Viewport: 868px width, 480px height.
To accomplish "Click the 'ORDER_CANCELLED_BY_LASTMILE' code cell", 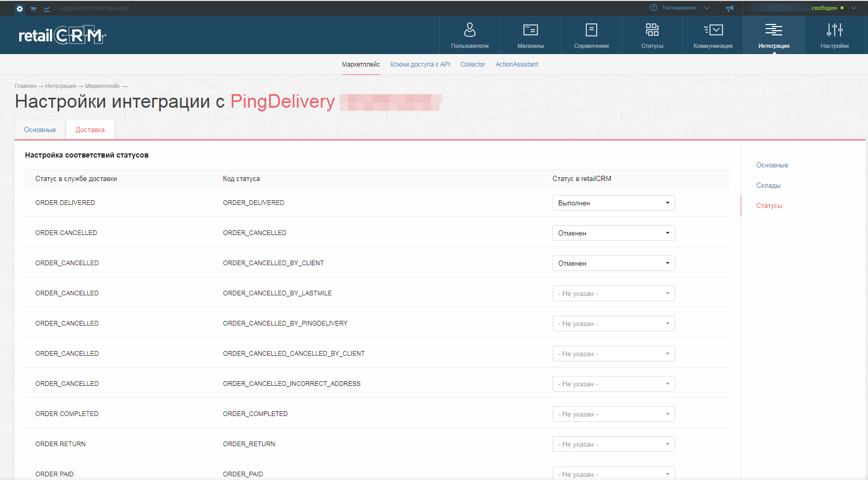I will (x=277, y=293).
